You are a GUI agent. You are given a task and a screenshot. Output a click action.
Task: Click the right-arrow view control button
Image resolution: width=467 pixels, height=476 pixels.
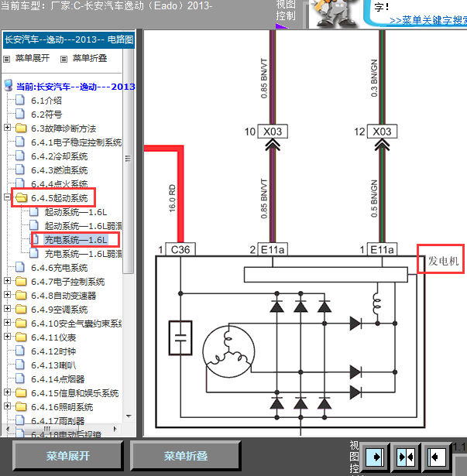(x=374, y=457)
